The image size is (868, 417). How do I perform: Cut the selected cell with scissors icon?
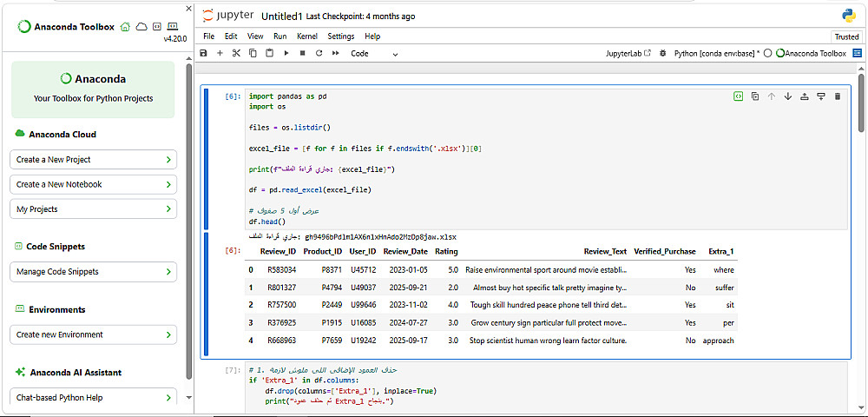pos(235,53)
